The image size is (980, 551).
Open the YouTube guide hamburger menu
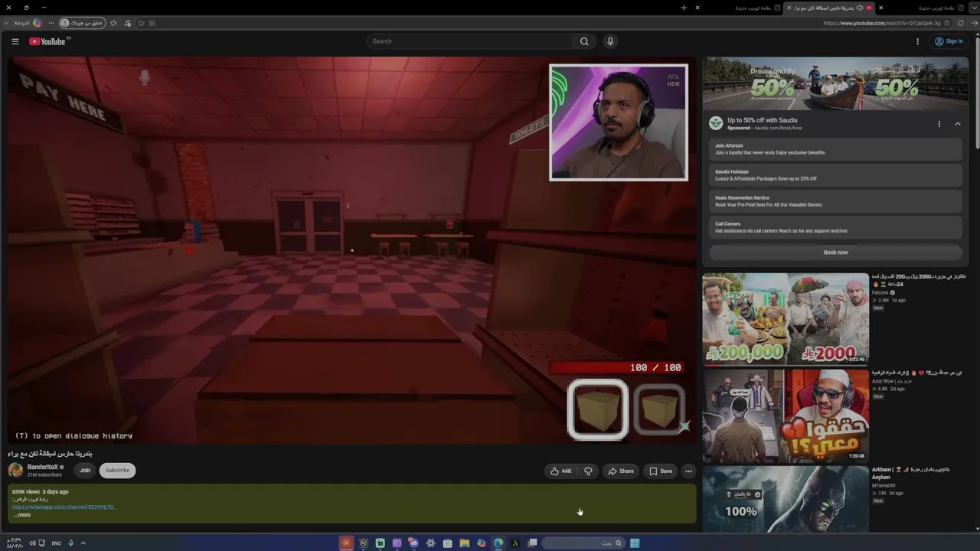(x=15, y=41)
